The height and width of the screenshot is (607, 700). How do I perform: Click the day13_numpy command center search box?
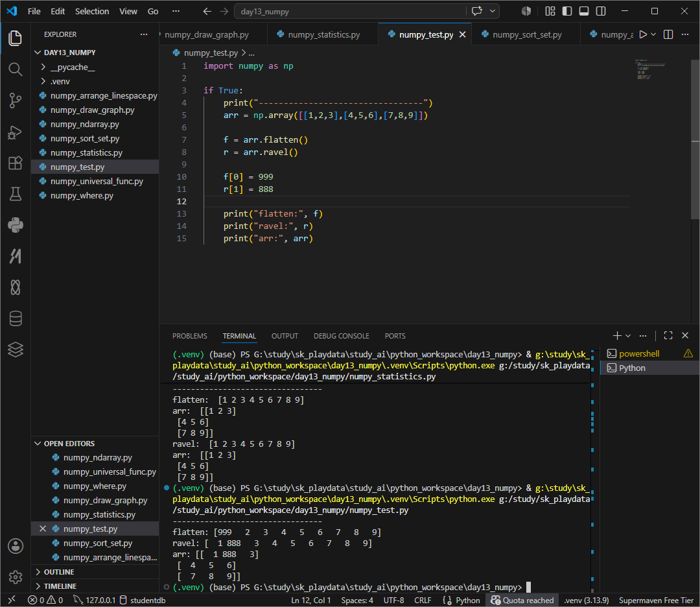click(x=349, y=11)
